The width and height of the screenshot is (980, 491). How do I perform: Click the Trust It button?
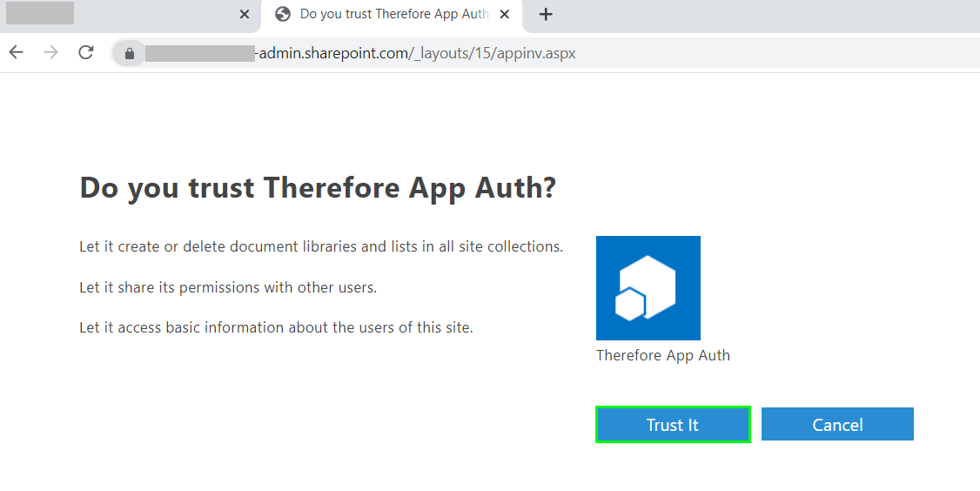coord(672,425)
